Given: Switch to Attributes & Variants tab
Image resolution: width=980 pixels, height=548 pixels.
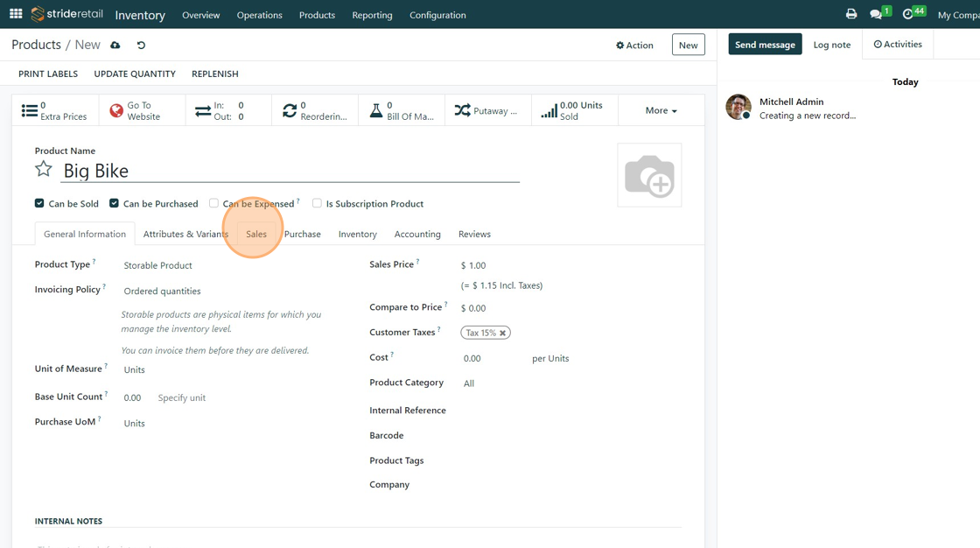Looking at the screenshot, I should click(185, 234).
